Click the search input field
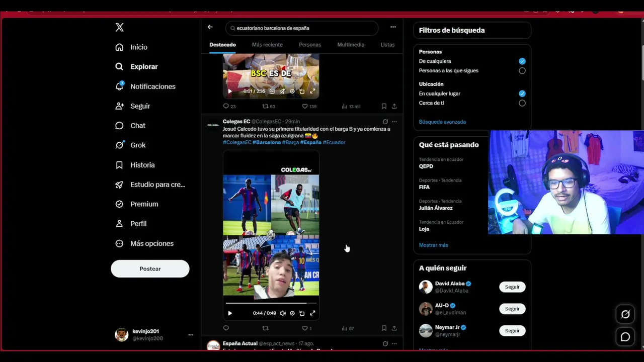The height and width of the screenshot is (362, 644). (302, 28)
